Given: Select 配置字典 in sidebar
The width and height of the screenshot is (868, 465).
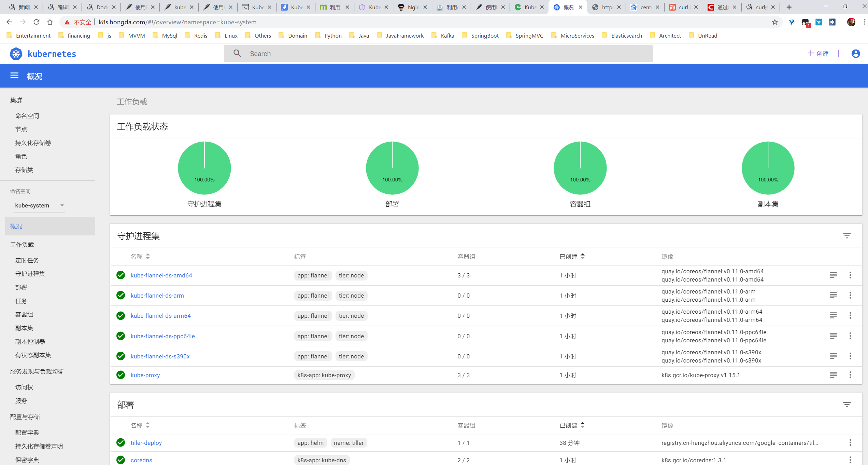Looking at the screenshot, I should tap(27, 433).
